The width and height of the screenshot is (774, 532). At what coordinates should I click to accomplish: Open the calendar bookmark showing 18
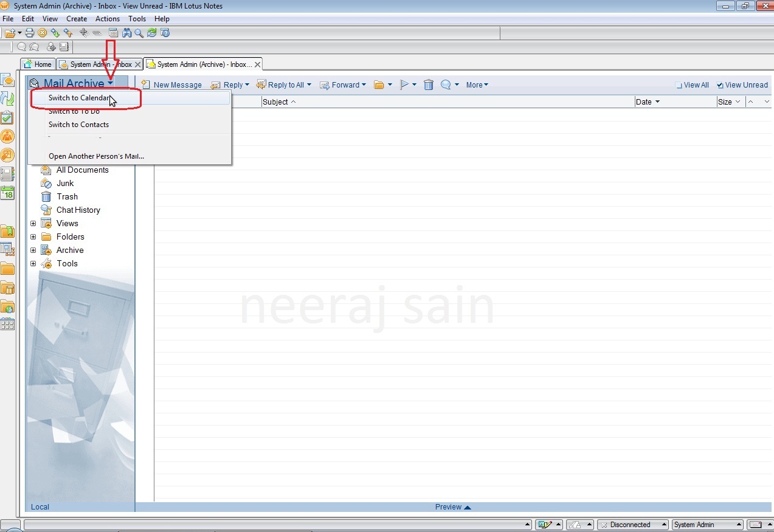(7, 193)
